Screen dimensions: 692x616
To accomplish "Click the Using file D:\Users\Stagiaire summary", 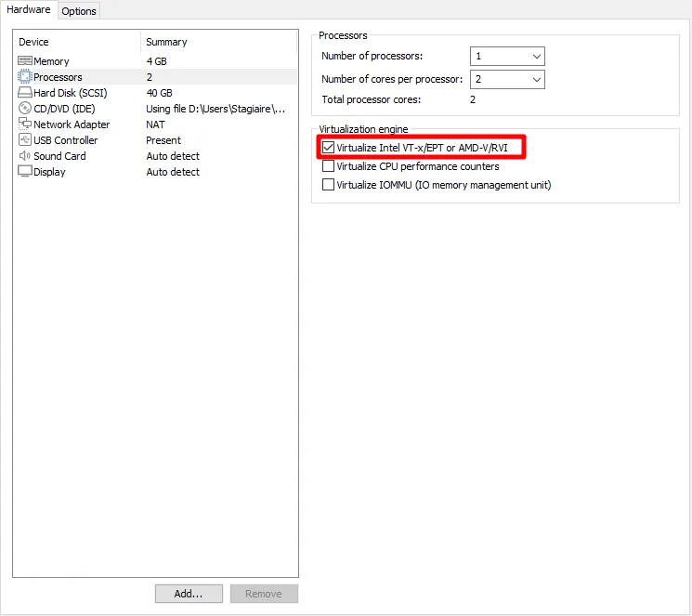I will 215,109.
